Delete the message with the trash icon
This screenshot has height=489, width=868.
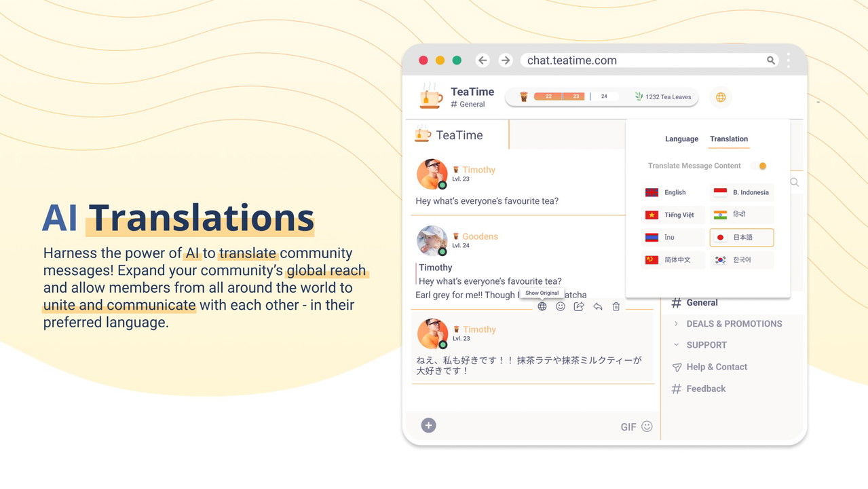(x=616, y=306)
